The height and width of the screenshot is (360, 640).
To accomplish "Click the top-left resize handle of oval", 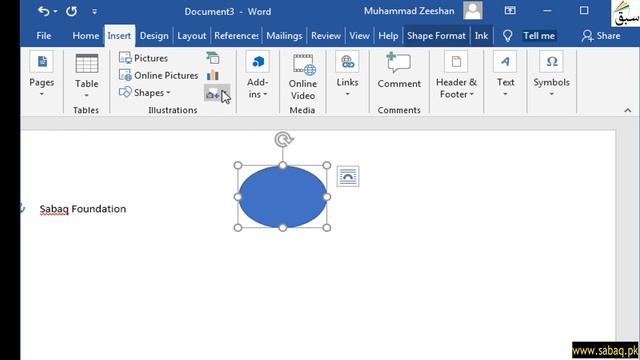I will (x=238, y=165).
